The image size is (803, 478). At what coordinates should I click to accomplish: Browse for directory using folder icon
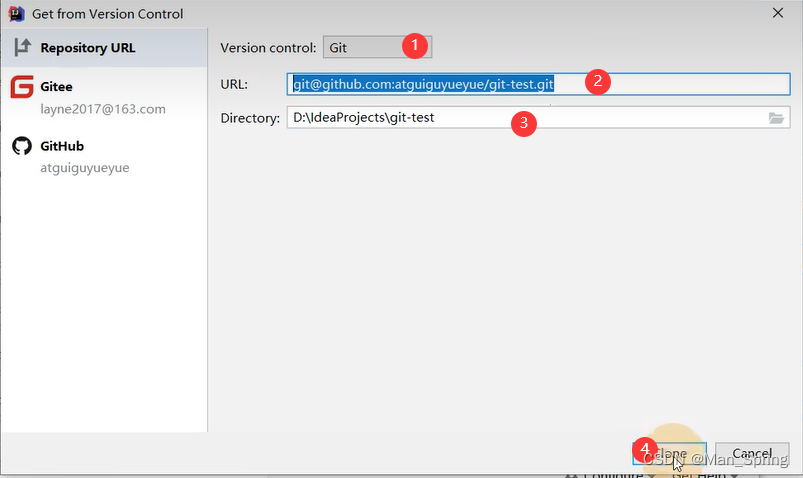coord(776,118)
